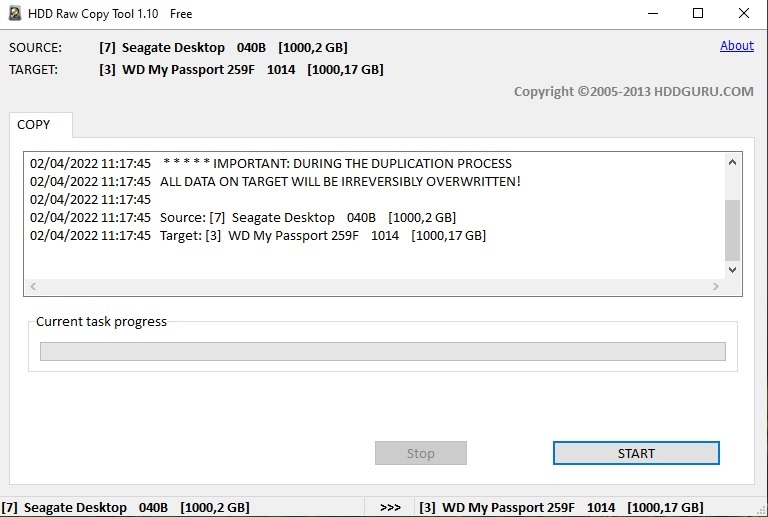Click log line 'Target: [3] WD My Passport'
This screenshot has height=517, width=768.
coord(258,235)
